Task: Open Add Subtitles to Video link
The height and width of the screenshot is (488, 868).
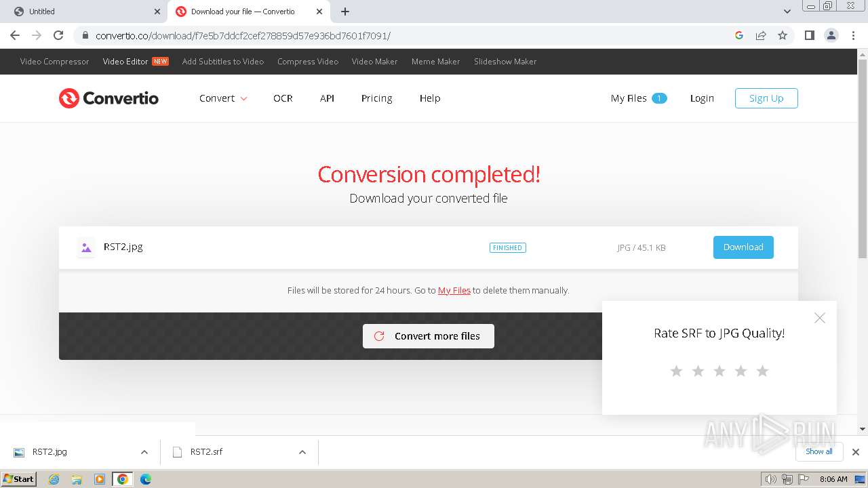Action: pyautogui.click(x=223, y=62)
